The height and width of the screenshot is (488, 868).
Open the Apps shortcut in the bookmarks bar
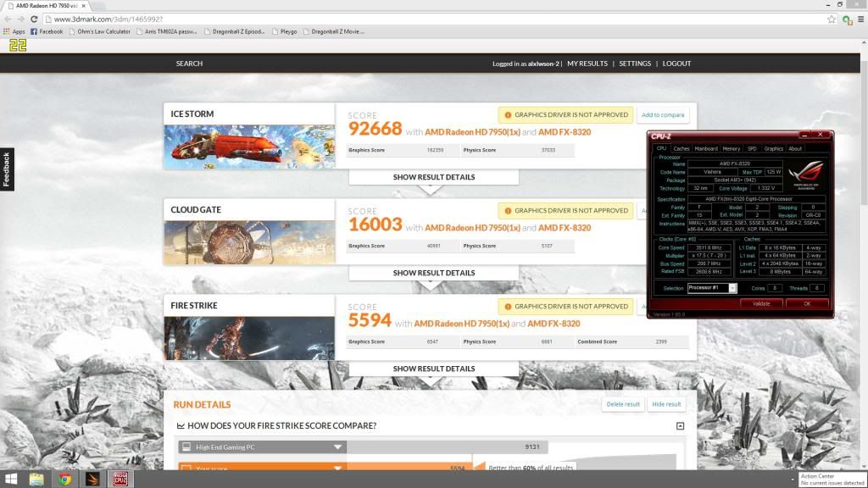point(14,31)
